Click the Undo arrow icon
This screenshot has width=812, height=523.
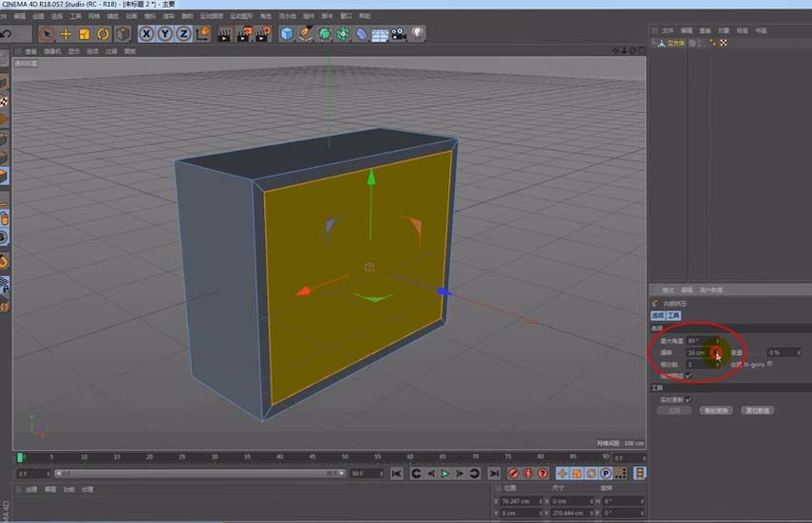pyautogui.click(x=7, y=34)
